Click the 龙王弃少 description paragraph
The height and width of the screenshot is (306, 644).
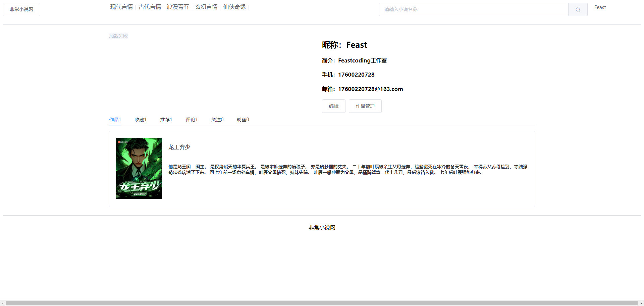point(348,170)
